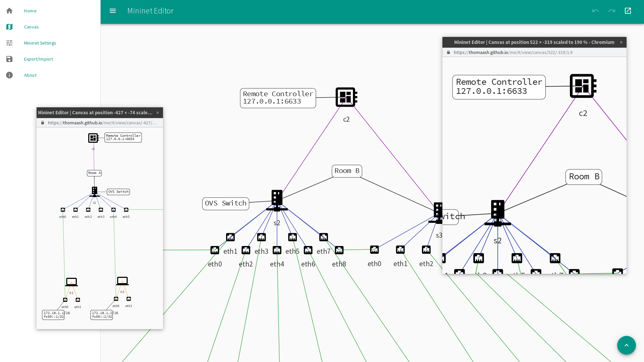Viewport: 644px width, 362px height.
Task: Select the h1 laptop host icon
Action: pos(71,282)
